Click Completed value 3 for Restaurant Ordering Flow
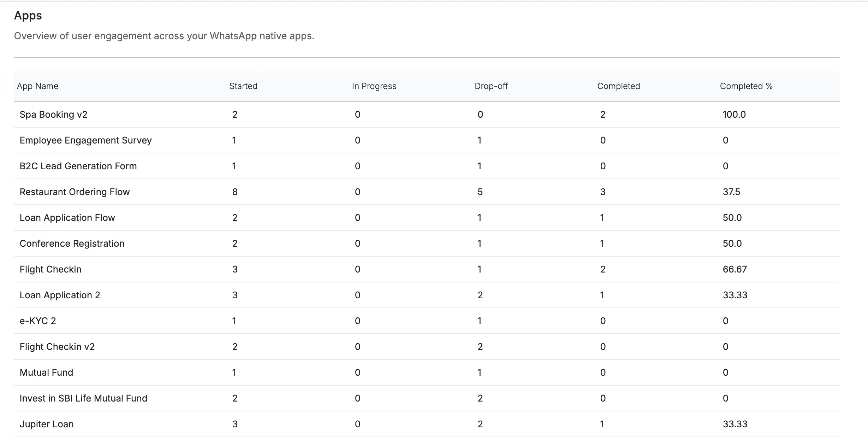Screen dimensions: 868x439 [603, 192]
